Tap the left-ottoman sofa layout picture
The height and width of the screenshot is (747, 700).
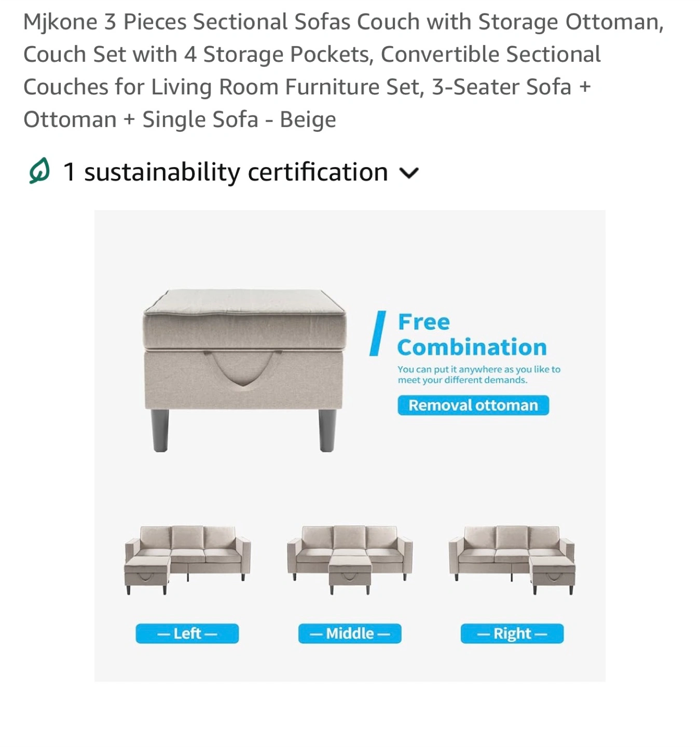[x=187, y=560]
